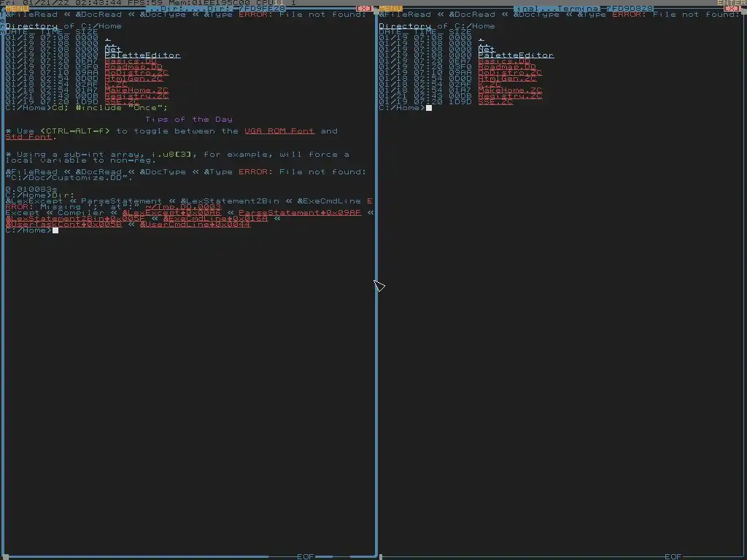Open K.ZC in the right Terminal

tap(489, 85)
